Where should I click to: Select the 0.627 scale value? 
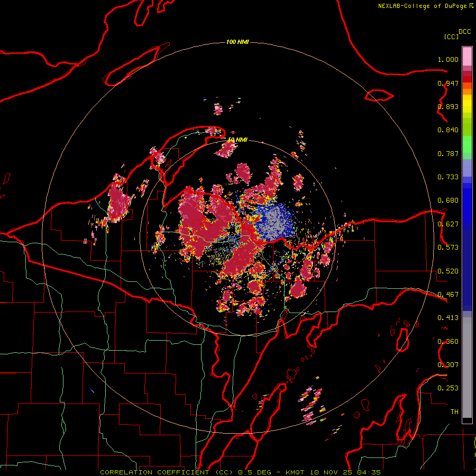click(448, 224)
